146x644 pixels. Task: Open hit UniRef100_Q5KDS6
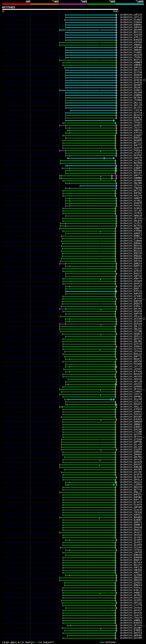pos(131,578)
